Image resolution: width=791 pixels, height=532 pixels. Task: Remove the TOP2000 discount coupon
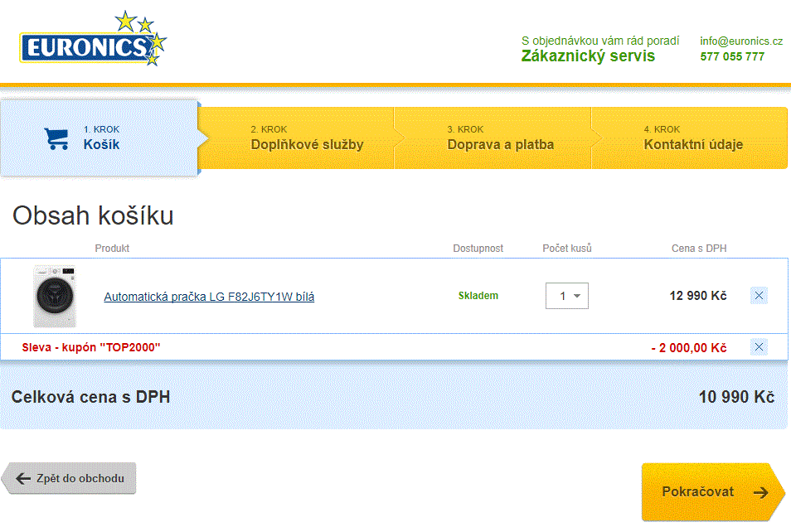click(759, 347)
